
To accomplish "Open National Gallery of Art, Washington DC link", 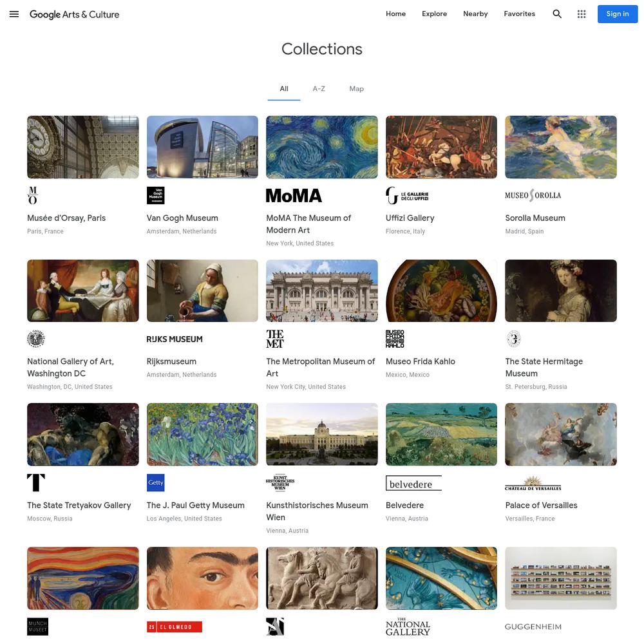I will tap(70, 368).
